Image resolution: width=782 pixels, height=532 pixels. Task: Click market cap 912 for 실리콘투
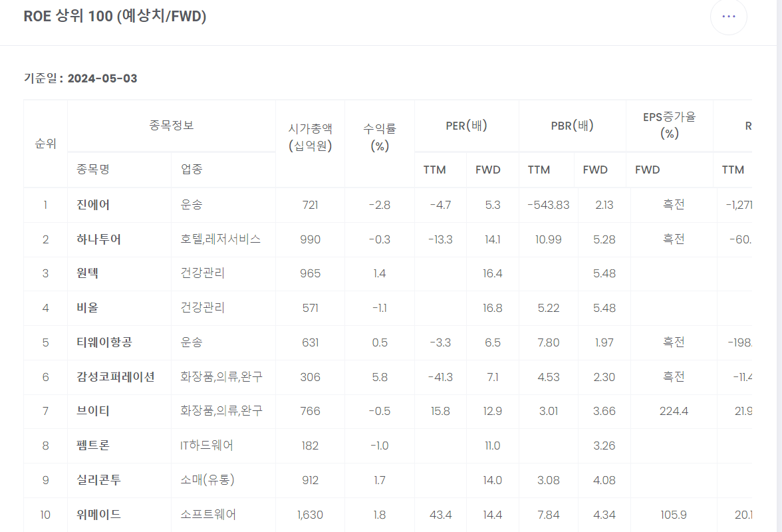[x=310, y=480]
